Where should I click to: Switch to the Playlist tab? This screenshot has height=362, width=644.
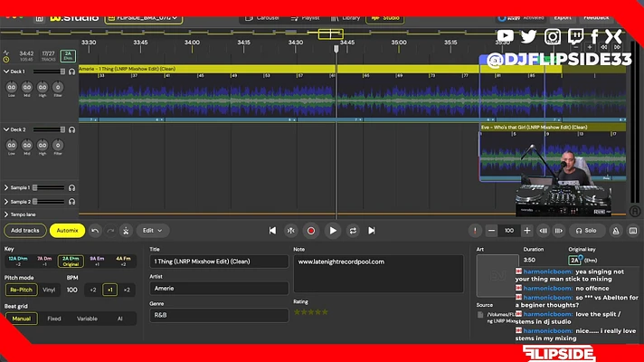point(305,18)
